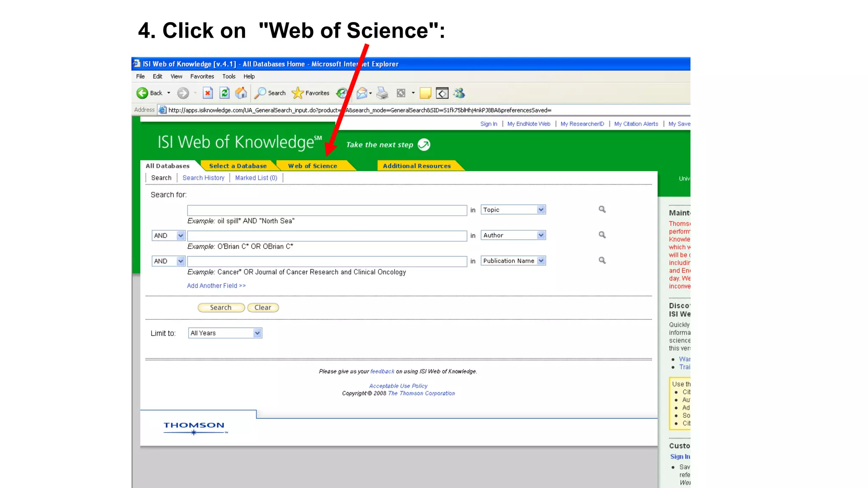Image resolution: width=868 pixels, height=488 pixels.
Task: Click the Edit page toolbar icon
Action: tap(401, 93)
